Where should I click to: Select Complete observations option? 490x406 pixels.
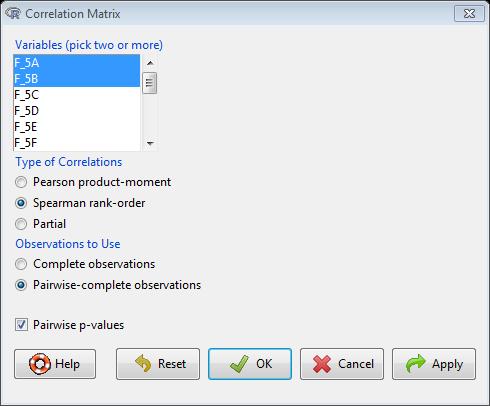click(x=21, y=264)
